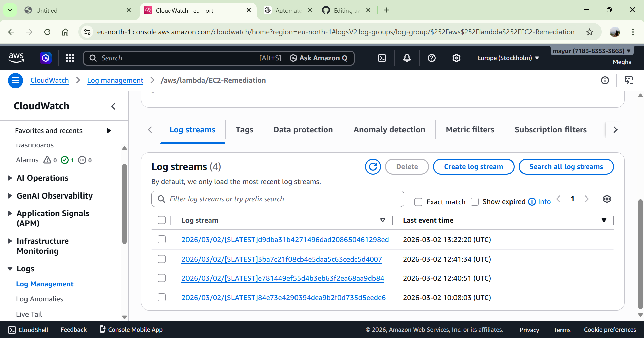Expand the AI Operations section

point(10,178)
